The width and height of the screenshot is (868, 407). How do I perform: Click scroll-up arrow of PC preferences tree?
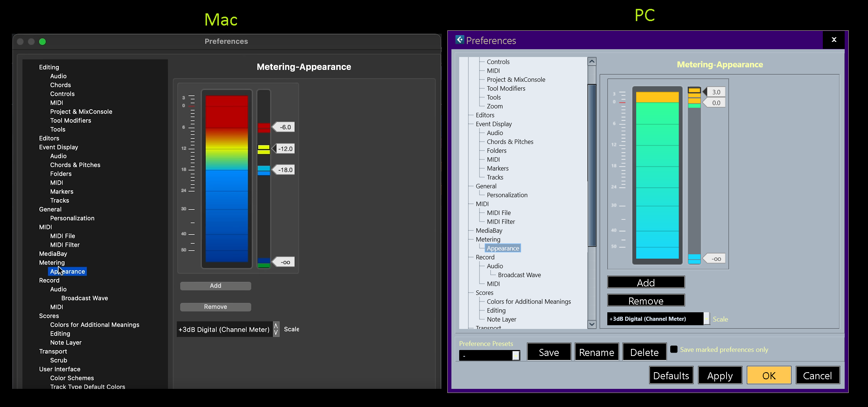point(592,62)
